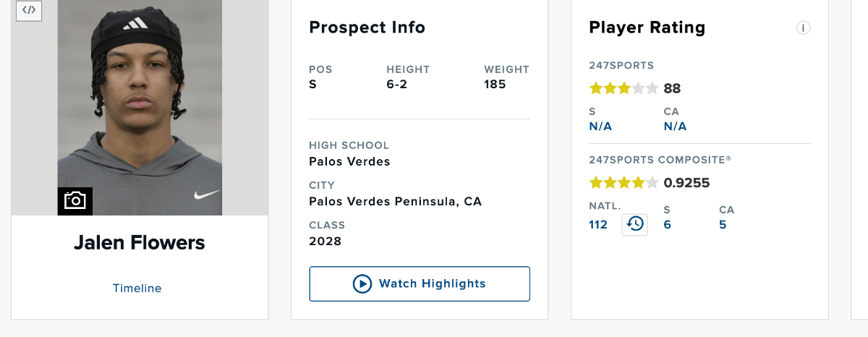Click the embed code icon
The width and height of the screenshot is (868, 337).
[29, 10]
